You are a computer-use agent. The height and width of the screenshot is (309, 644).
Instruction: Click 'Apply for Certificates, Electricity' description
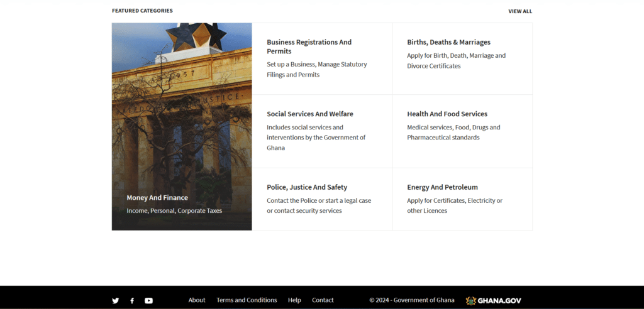455,205
